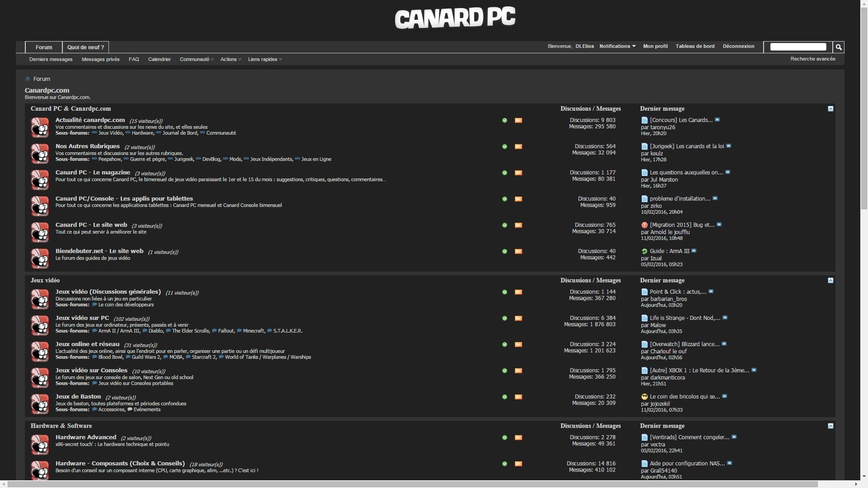Open the Starcraft 2 sous-forum link
The width and height of the screenshot is (868, 488).
(203, 357)
